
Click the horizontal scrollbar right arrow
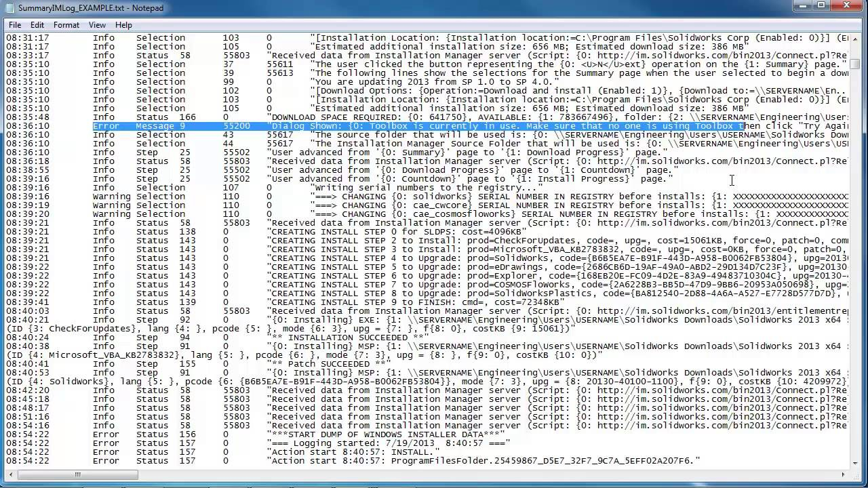coord(844,474)
